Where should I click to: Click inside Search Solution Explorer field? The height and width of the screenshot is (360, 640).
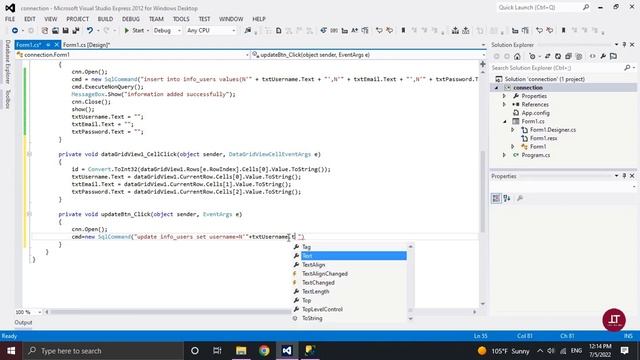pos(557,68)
